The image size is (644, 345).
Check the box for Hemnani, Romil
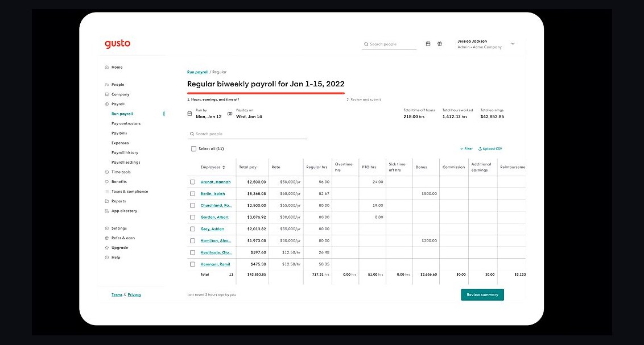192,264
